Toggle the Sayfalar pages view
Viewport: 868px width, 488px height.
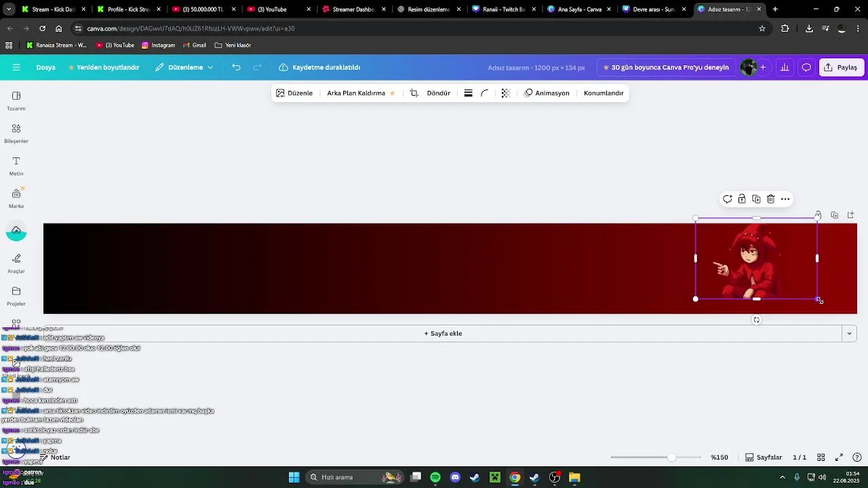click(x=764, y=457)
